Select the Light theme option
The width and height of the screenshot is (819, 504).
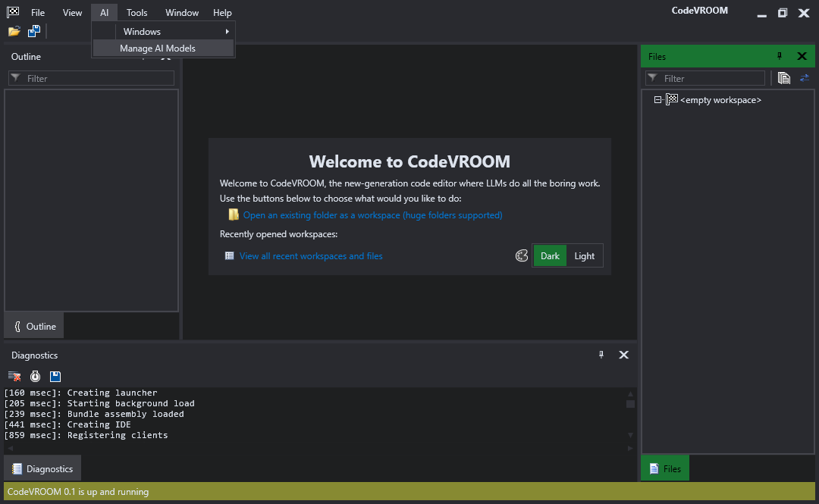(585, 256)
